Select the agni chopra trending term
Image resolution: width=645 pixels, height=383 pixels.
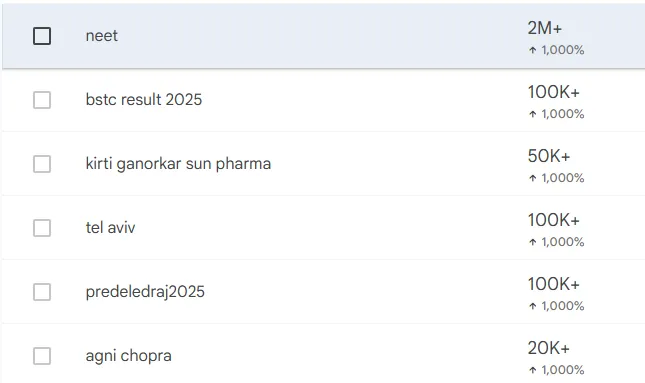click(x=128, y=356)
